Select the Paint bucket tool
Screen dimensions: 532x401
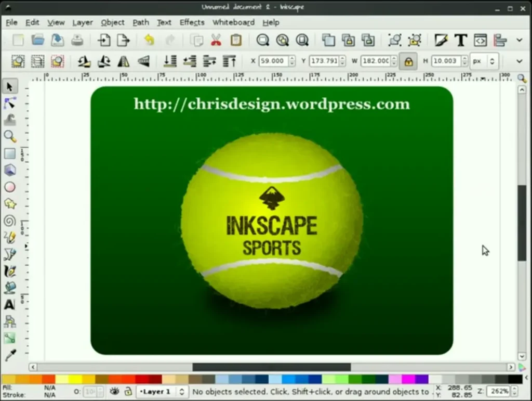click(x=9, y=288)
